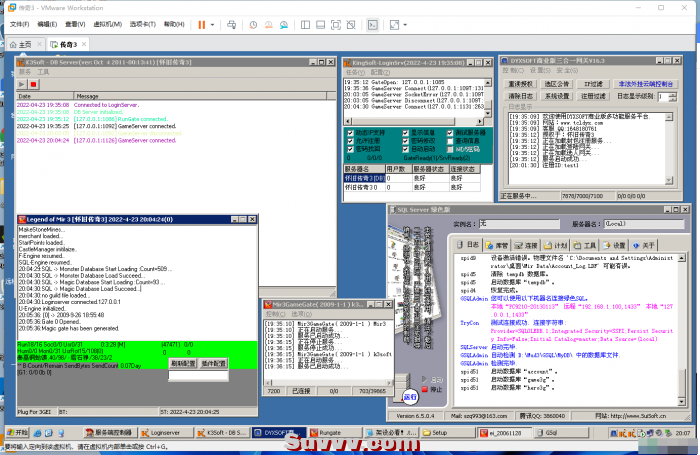Open the 开始 Start button on guest taskbar
The height and width of the screenshot is (455, 700).
tap(17, 432)
